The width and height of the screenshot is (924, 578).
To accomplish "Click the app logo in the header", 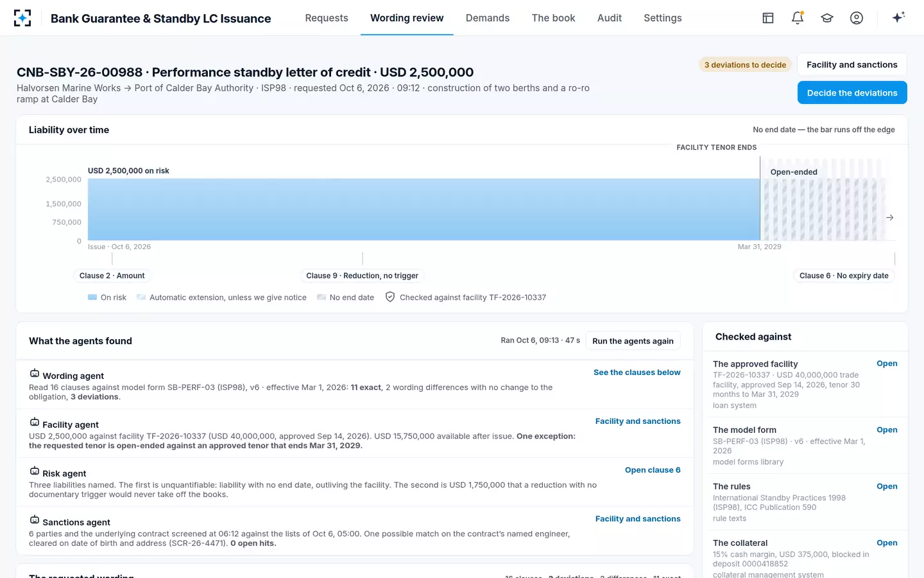I will click(22, 18).
